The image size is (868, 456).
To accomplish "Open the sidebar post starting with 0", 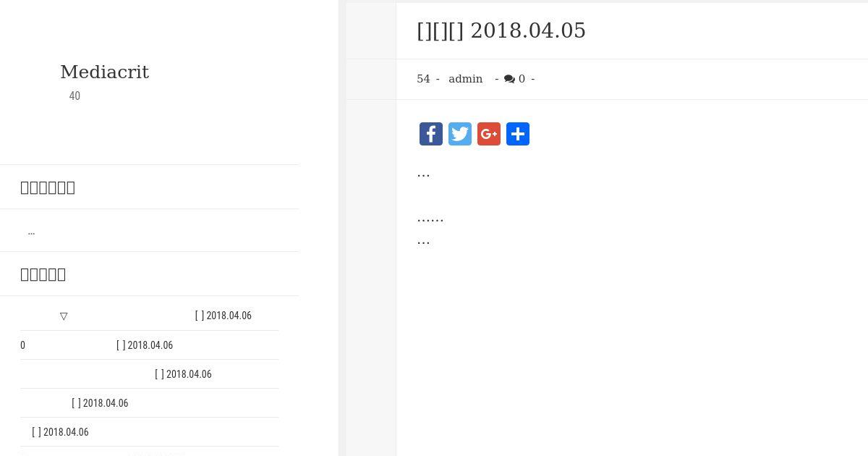I will 96,345.
